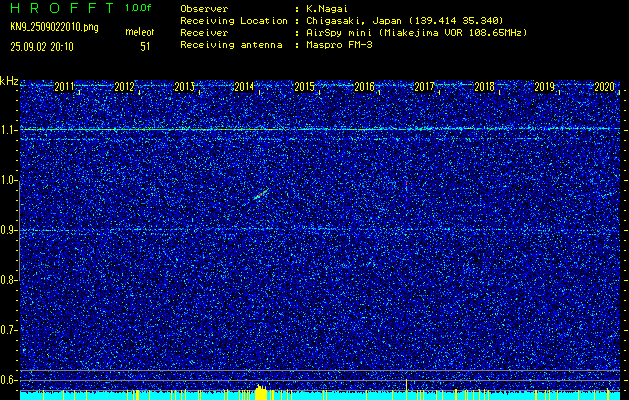Click the Chigasaki, Japan coordinates text

click(x=404, y=21)
